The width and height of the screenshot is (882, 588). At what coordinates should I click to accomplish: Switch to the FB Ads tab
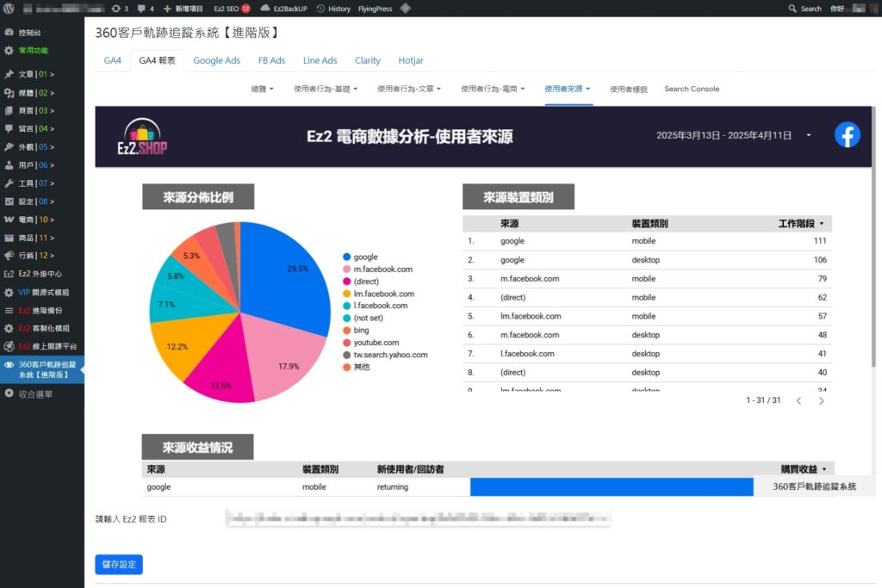point(271,60)
